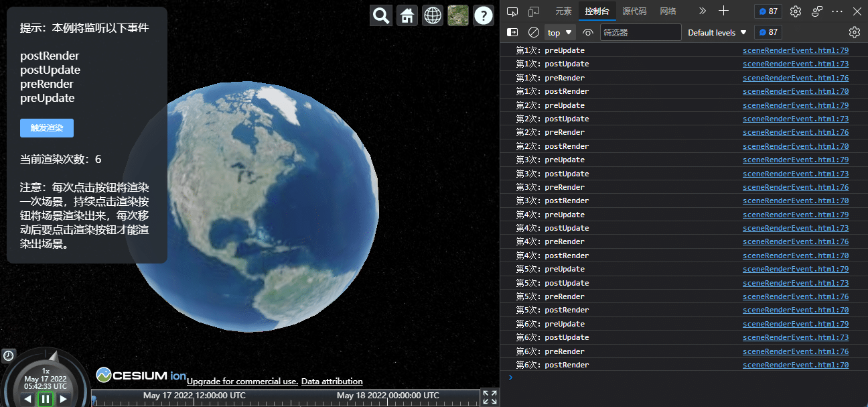Viewport: 868px width, 407px height.
Task: Open source link for 第3次: postRender
Action: (x=796, y=200)
